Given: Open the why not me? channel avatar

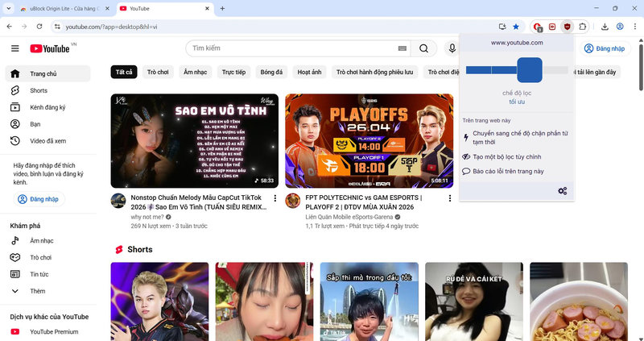Looking at the screenshot, I should pyautogui.click(x=118, y=201).
